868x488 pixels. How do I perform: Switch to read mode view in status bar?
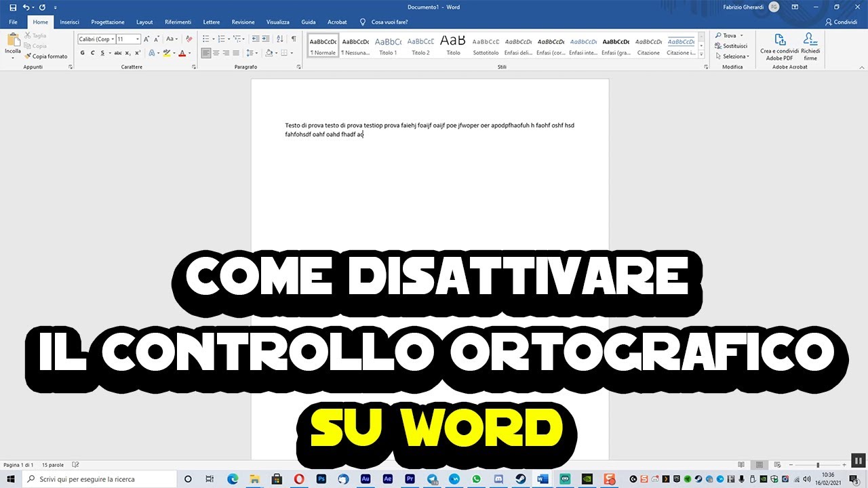coord(741,465)
